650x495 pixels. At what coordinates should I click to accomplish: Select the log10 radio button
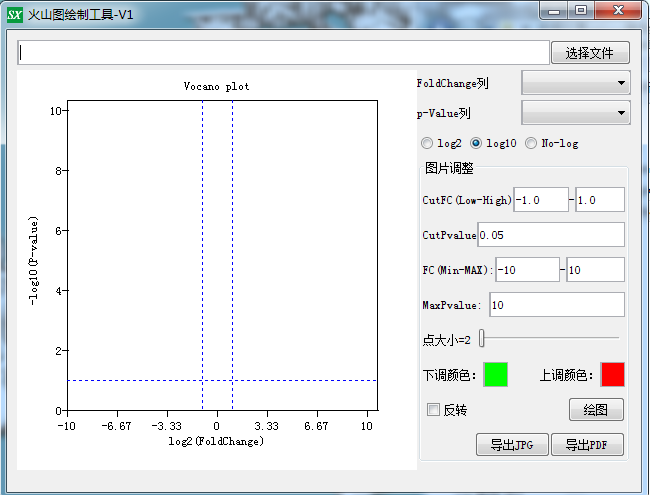click(476, 143)
